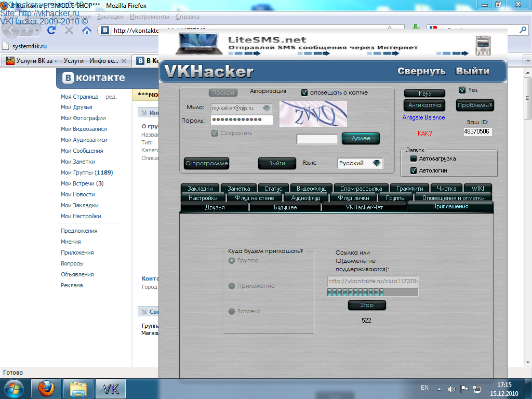This screenshot has width=532, height=399.
Task: Open the Флуд лички tab
Action: pyautogui.click(x=353, y=198)
